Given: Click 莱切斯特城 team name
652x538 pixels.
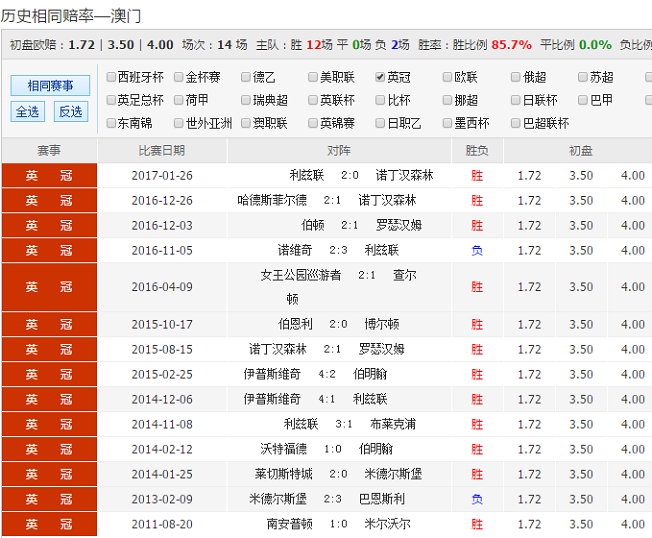Looking at the screenshot, I should coord(284,474).
